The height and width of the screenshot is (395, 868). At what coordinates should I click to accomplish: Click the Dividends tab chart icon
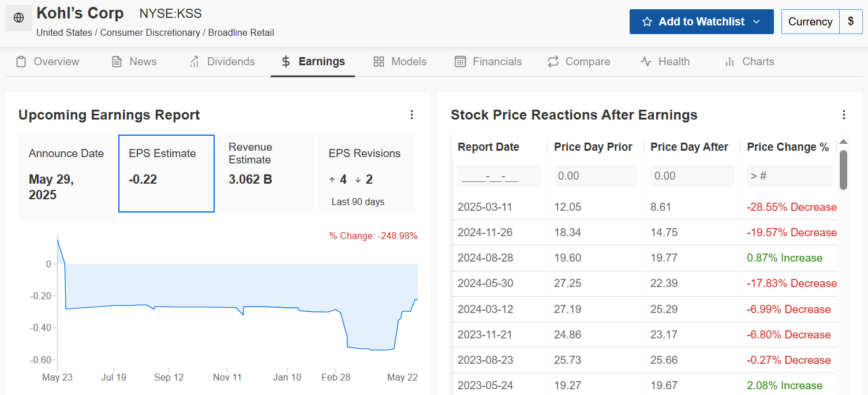tap(194, 62)
